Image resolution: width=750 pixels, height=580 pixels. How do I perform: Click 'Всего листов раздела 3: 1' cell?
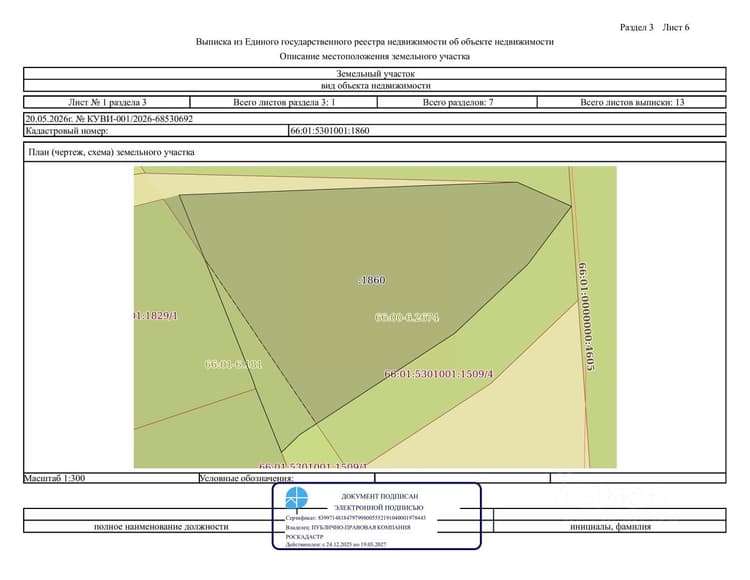284,102
